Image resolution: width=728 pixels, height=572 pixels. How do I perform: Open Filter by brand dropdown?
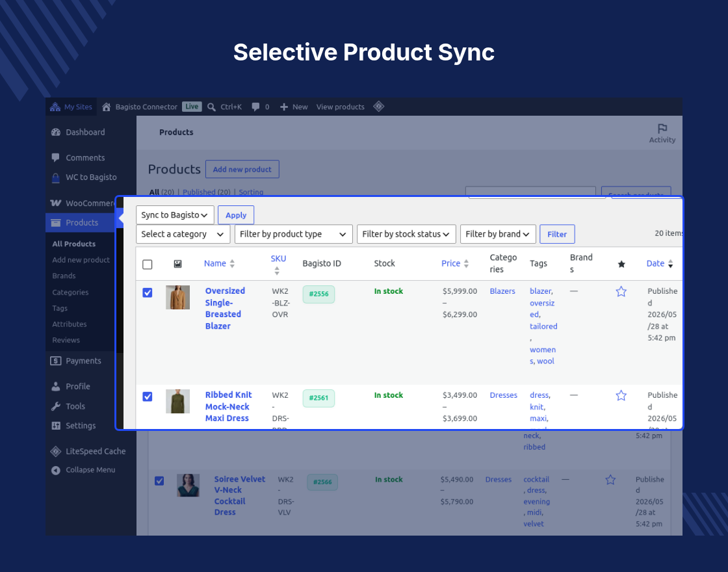[x=498, y=234]
